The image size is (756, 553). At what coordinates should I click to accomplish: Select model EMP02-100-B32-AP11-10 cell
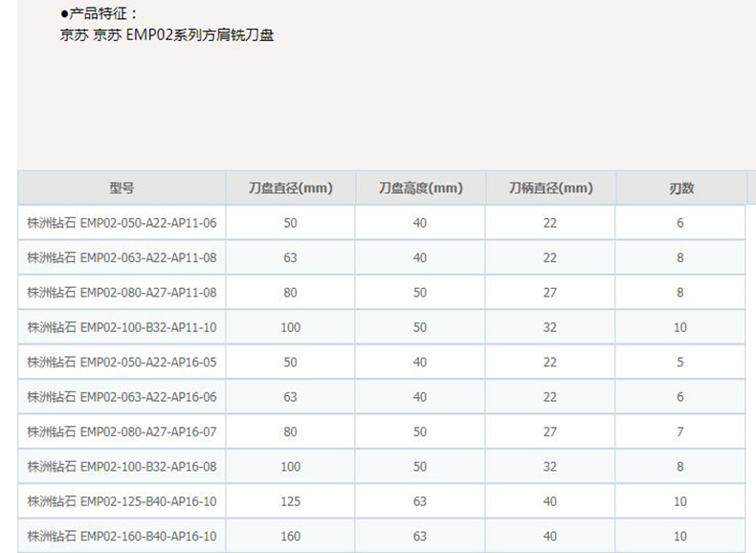[x=122, y=327]
